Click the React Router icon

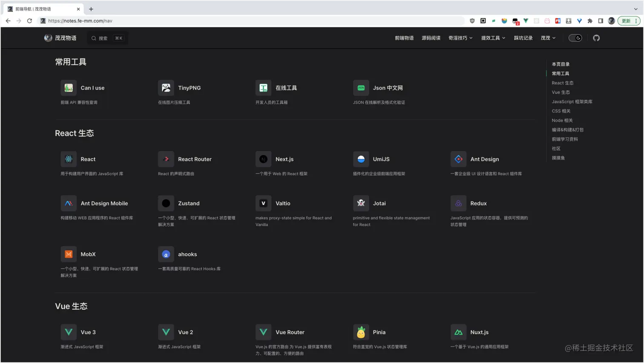tap(166, 159)
